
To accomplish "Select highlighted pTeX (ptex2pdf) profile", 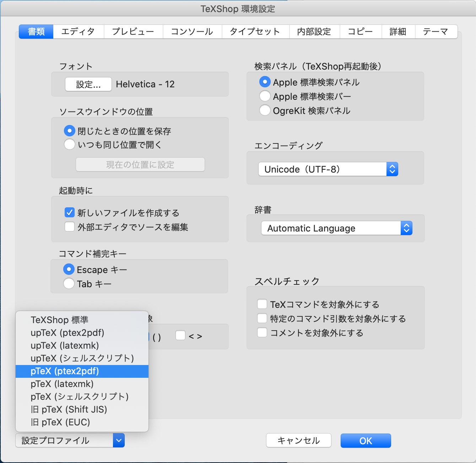I will point(82,371).
